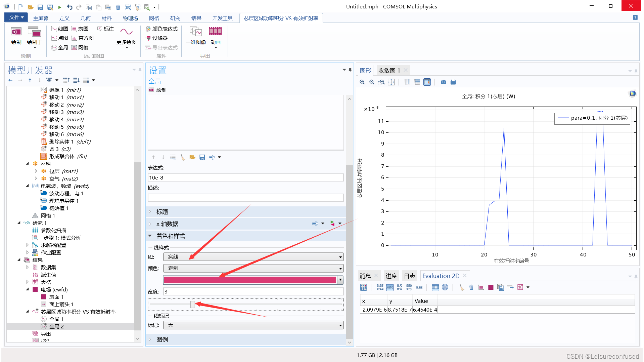Click the 宽度 (width) input field

pyautogui.click(x=254, y=291)
